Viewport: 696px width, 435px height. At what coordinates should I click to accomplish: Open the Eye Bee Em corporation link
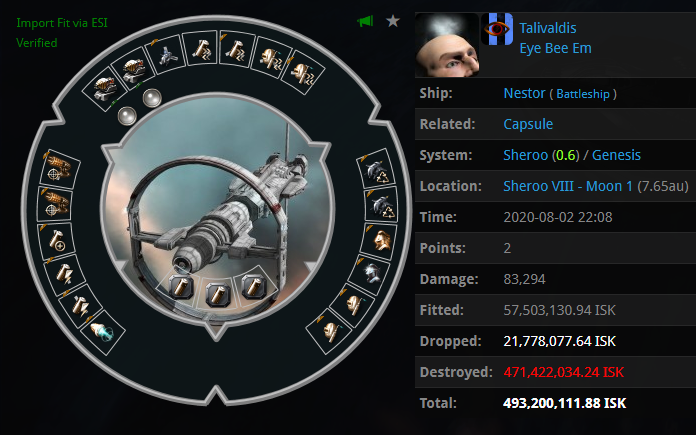tap(555, 48)
